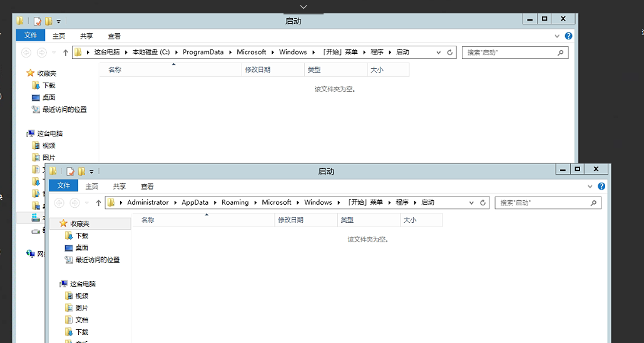Expand the ribbon in the ProgramData window
Viewport: 644px width, 343px height.
pos(557,36)
